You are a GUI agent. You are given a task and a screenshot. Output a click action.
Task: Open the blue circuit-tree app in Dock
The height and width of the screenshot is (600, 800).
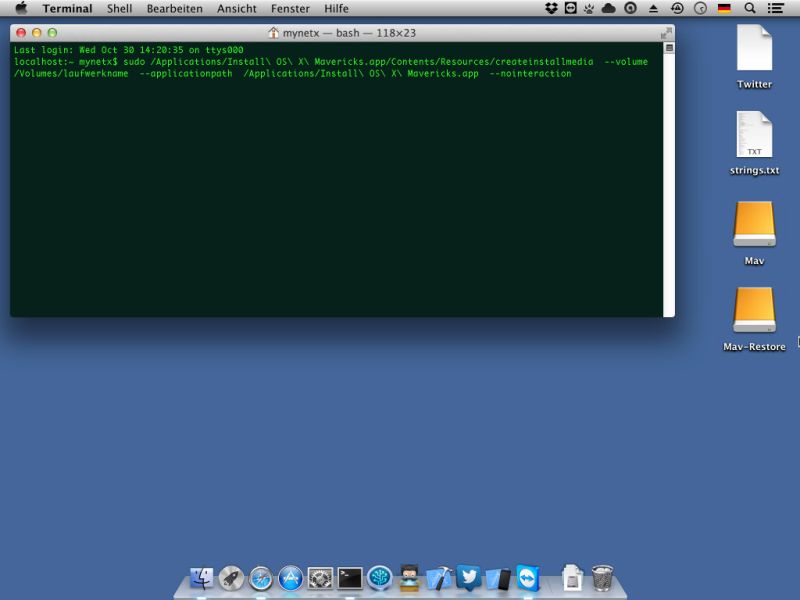tap(380, 578)
